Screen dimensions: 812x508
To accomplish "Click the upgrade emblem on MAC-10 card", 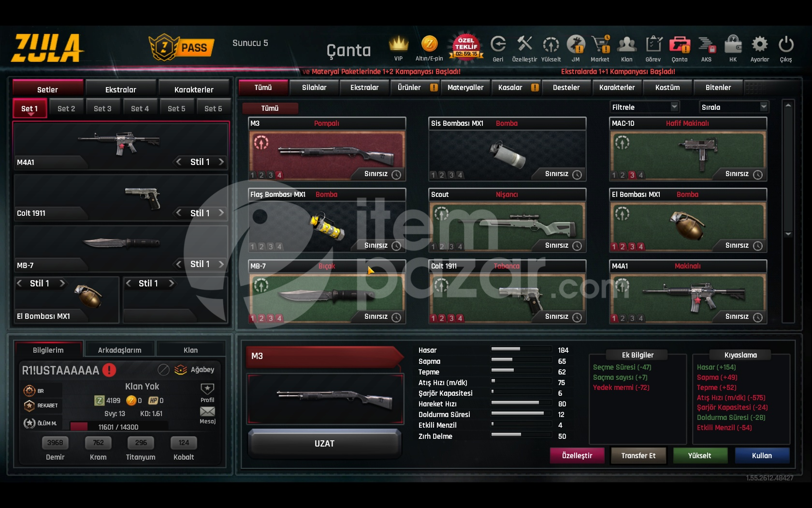I will (622, 142).
